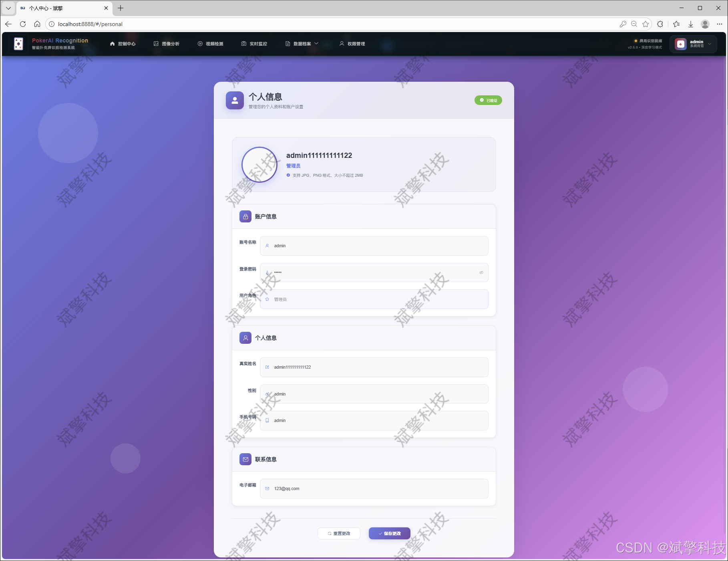
Task: Open 实时监控 from the navbar
Action: point(254,44)
